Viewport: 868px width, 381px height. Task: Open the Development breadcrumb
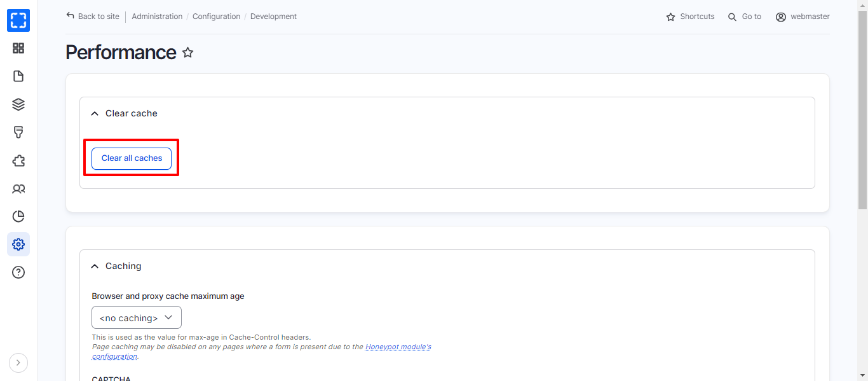coord(273,17)
